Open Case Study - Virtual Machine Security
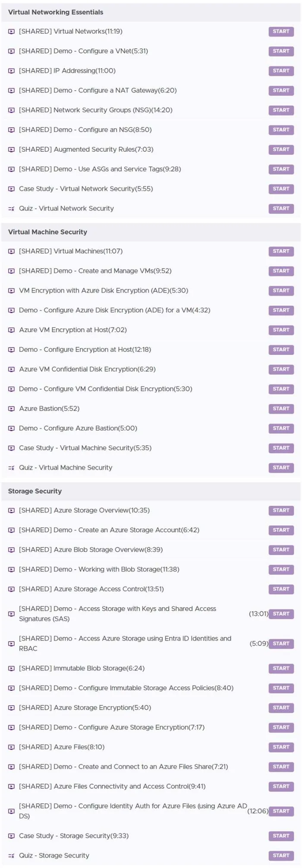302x868 pixels. (x=85, y=448)
